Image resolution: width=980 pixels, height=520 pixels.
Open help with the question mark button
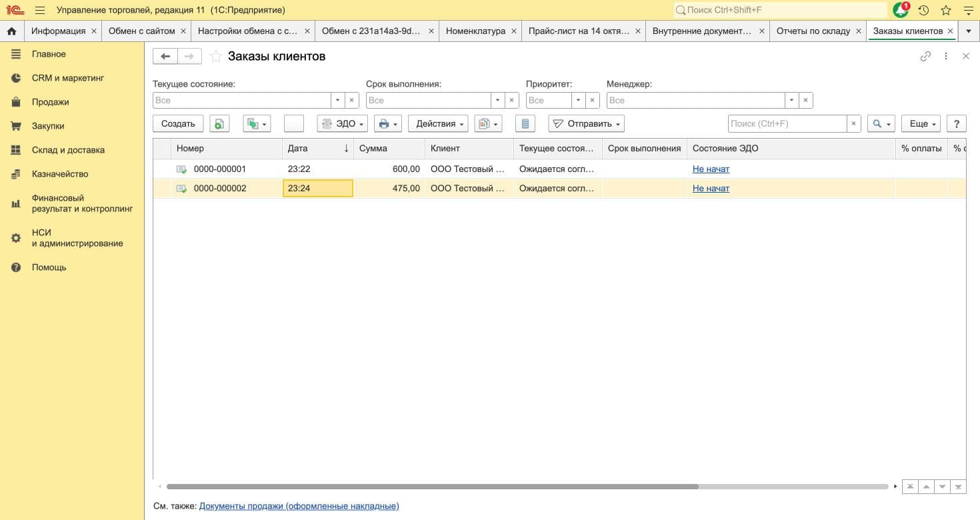(x=957, y=123)
